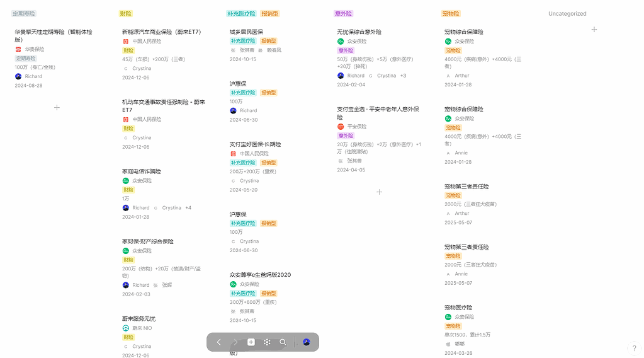Click the +4 more people on 家庭电信诈骗险
The width and height of the screenshot is (644, 358).
click(x=188, y=208)
